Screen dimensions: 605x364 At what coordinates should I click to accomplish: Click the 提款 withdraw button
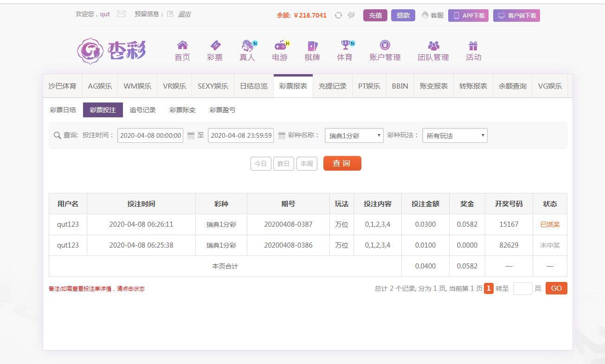tap(403, 15)
